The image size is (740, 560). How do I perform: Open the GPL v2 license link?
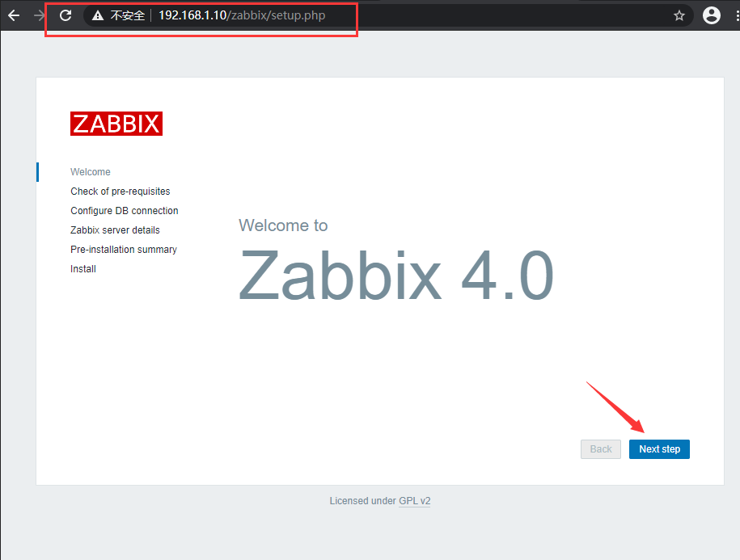tap(414, 501)
